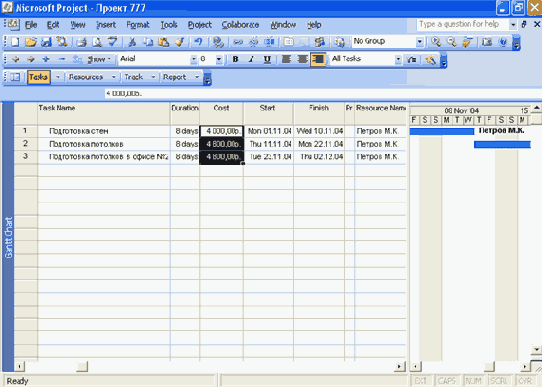Image resolution: width=542 pixels, height=387 pixels.
Task: Open the No Group dropdown
Action: point(419,42)
